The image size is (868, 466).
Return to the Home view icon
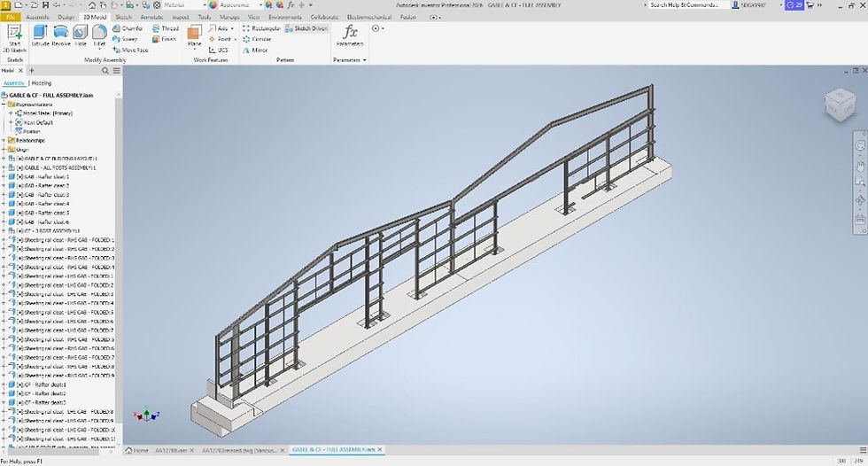point(92,5)
